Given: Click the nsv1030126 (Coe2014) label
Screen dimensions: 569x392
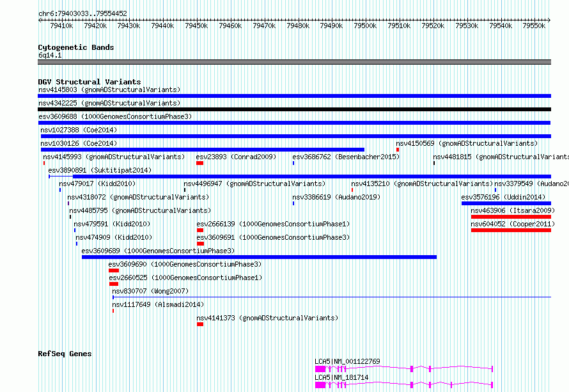Looking at the screenshot, I should [79, 143].
